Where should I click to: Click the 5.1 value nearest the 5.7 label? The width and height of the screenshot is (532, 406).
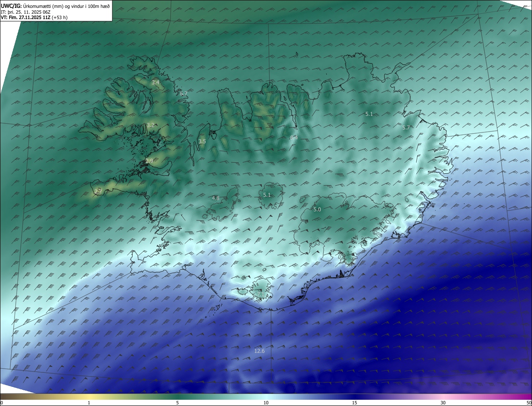[x=369, y=114]
